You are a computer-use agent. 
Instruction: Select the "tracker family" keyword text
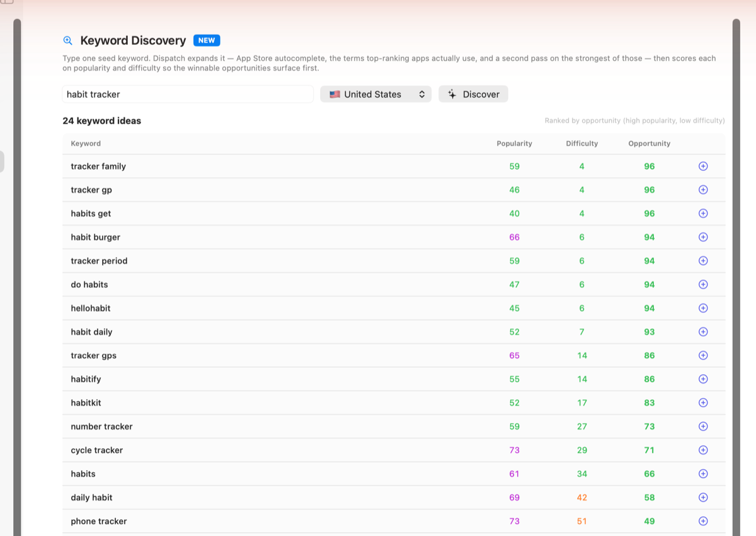click(x=98, y=166)
